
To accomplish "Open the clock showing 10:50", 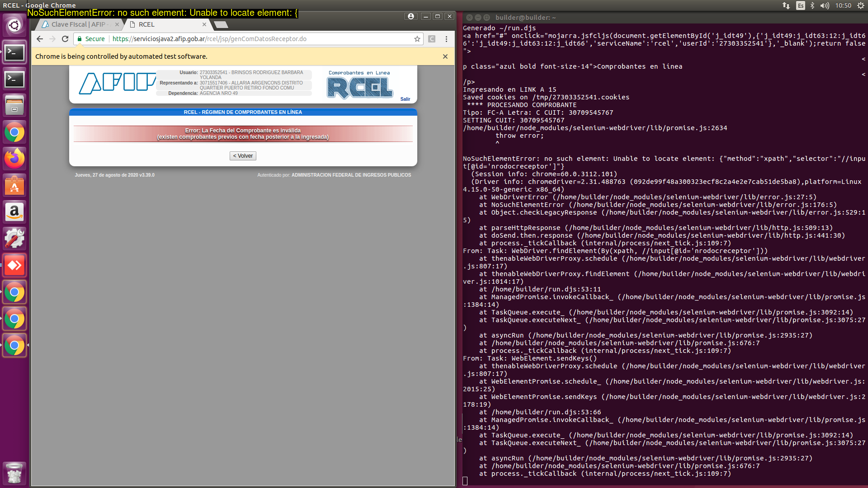I will 843,5.
